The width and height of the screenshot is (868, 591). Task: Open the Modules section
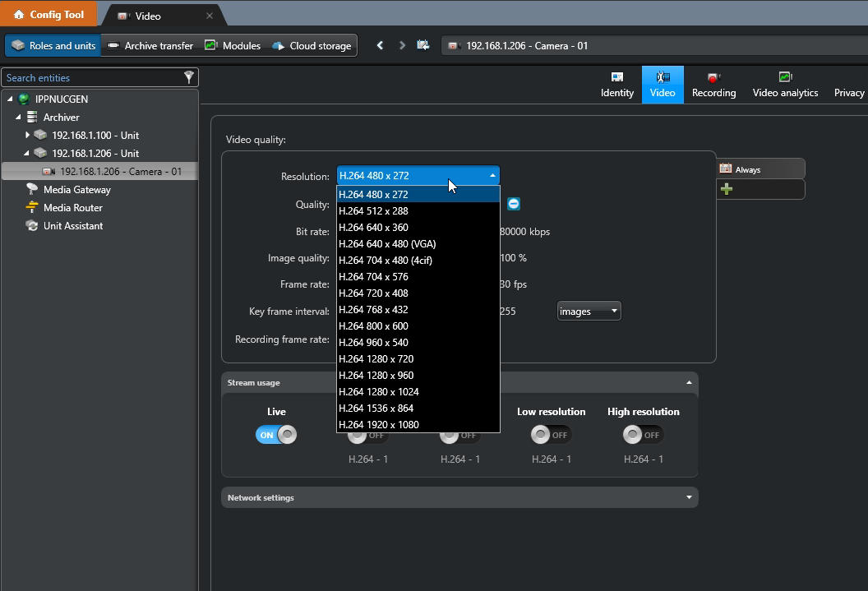click(x=233, y=46)
